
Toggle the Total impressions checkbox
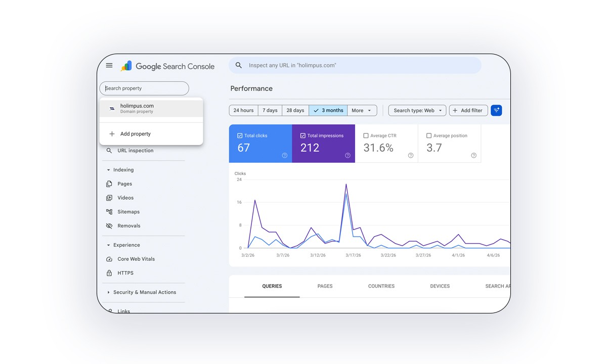(303, 135)
